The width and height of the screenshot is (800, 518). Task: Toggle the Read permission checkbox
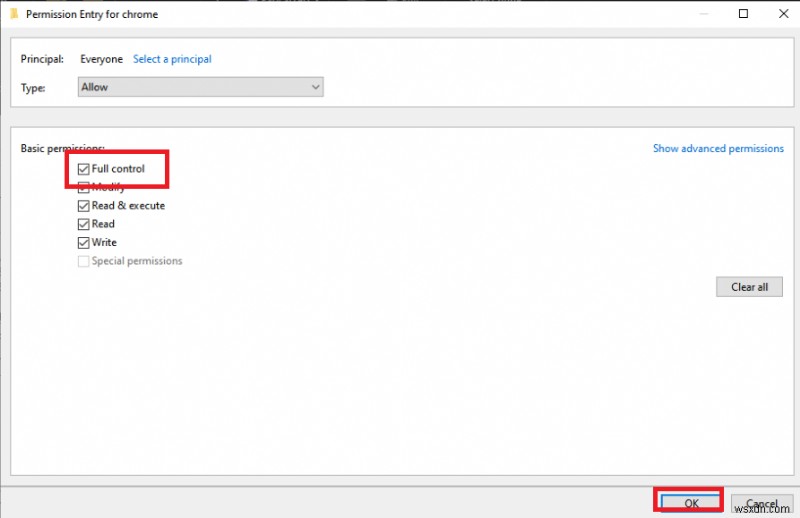tap(83, 224)
